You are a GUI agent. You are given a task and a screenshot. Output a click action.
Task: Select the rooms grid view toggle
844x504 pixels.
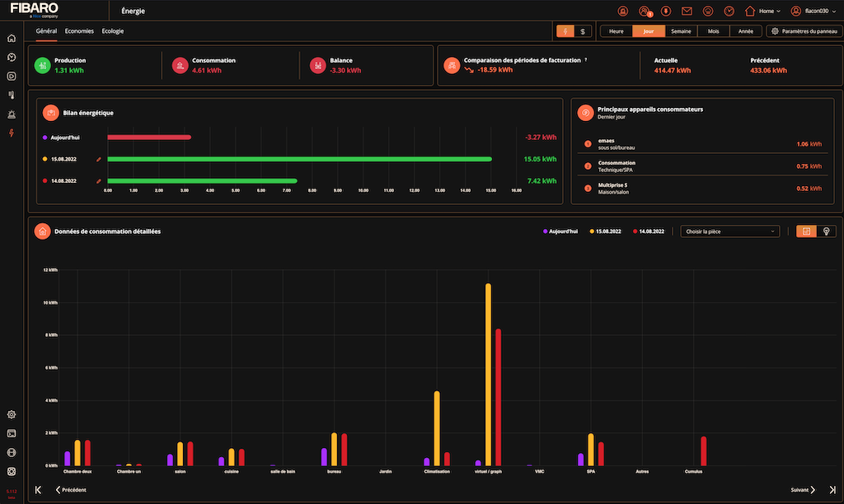click(x=806, y=231)
